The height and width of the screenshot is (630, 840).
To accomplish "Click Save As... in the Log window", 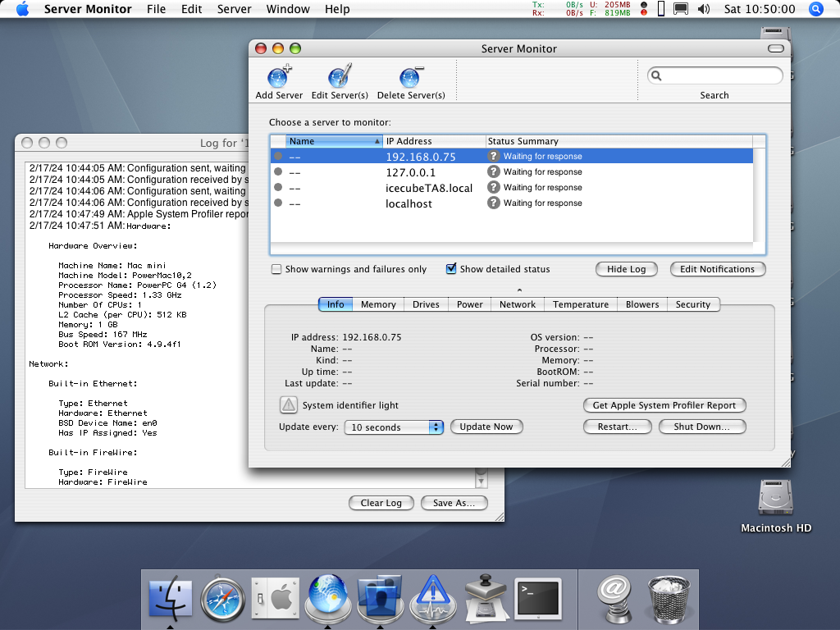I will tap(454, 503).
